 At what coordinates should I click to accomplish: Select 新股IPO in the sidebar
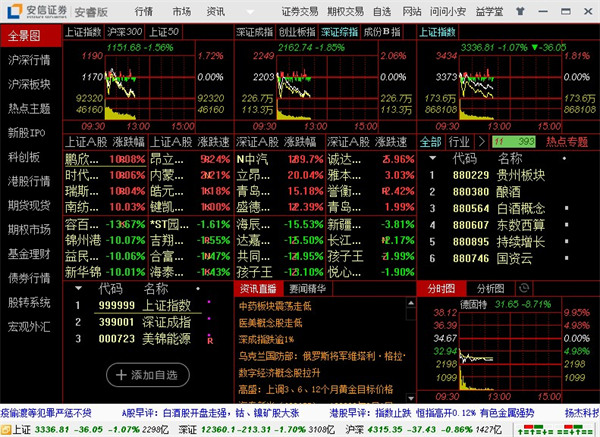pos(27,133)
